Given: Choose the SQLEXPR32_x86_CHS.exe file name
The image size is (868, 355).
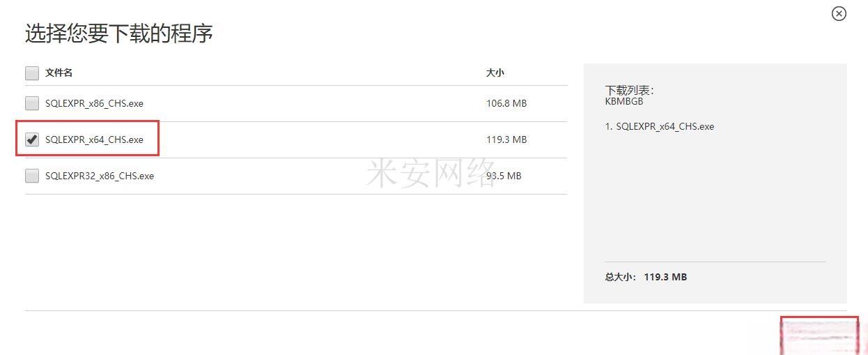Looking at the screenshot, I should coord(100,176).
